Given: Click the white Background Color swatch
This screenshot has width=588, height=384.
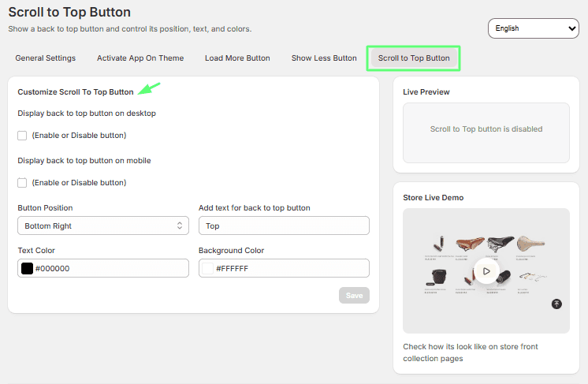Looking at the screenshot, I should (208, 268).
